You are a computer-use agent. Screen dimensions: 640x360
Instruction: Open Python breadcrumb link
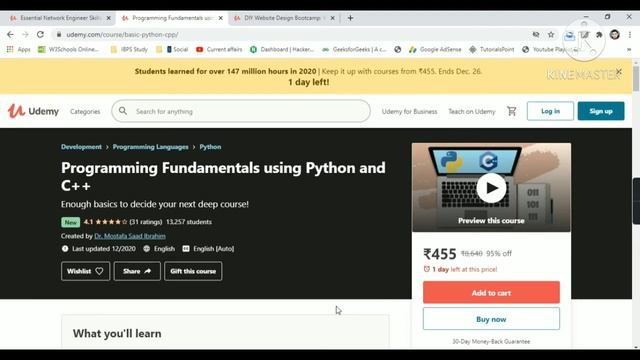coord(210,147)
